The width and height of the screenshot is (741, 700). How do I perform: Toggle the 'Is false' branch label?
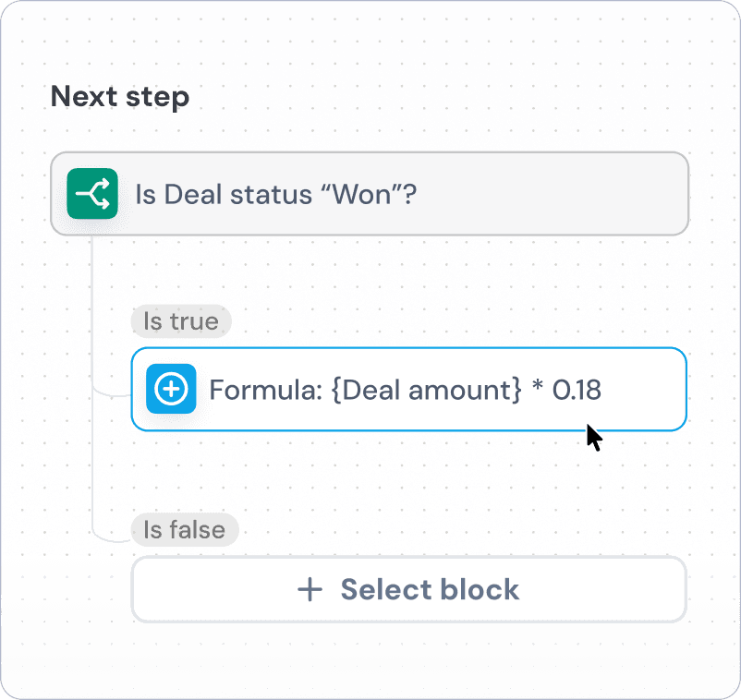coord(184,530)
